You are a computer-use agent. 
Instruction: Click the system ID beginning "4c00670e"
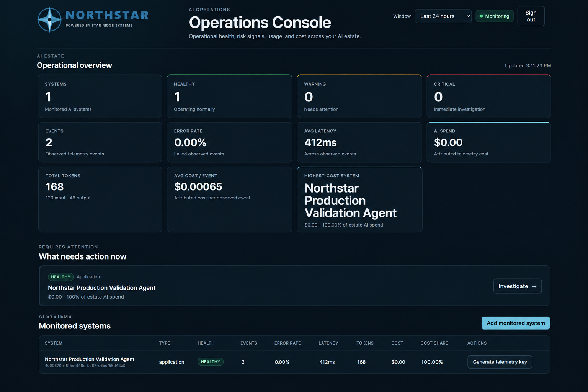pos(85,366)
